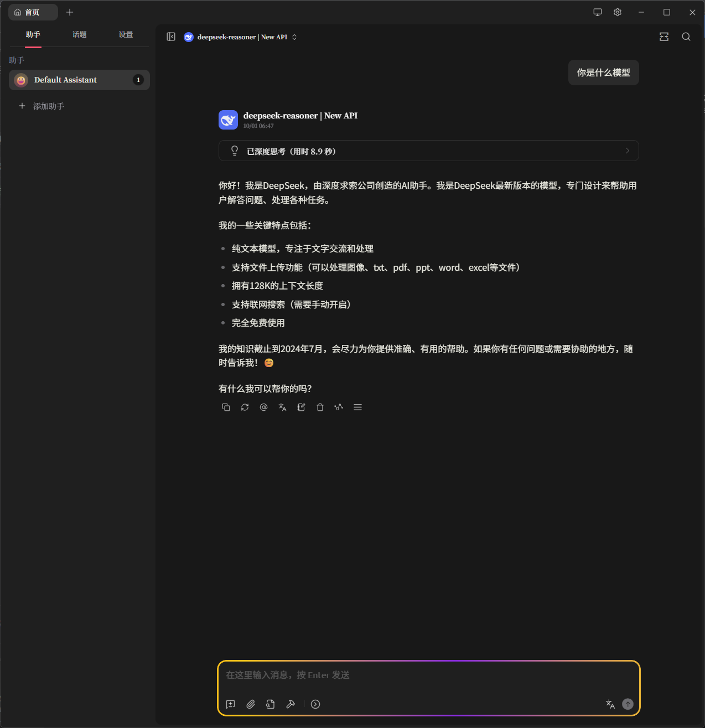The image size is (705, 728).
Task: Regenerate the DeepSeek response
Action: click(245, 407)
